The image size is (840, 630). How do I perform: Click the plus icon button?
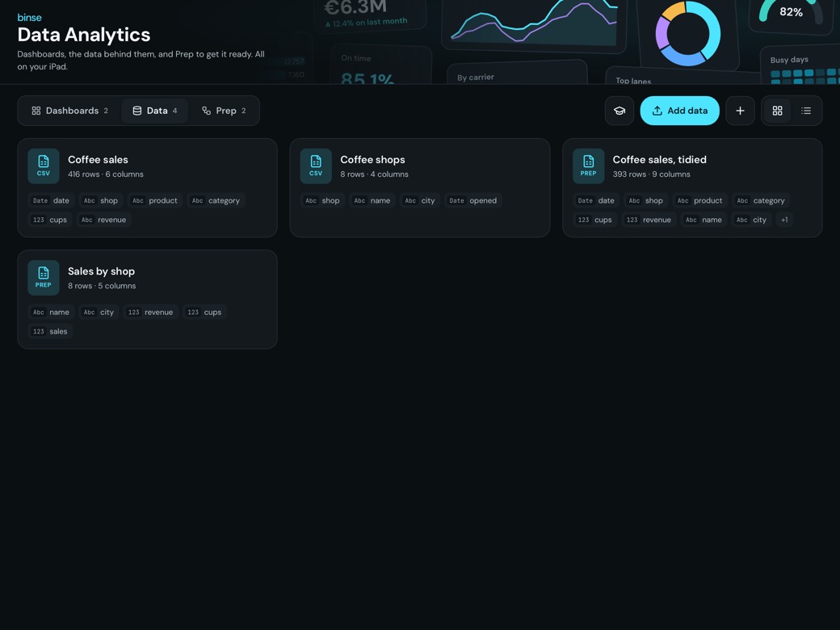[740, 111]
